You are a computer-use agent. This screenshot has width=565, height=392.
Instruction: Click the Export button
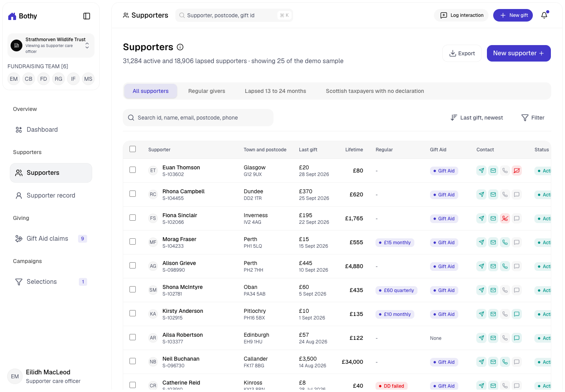pos(462,53)
